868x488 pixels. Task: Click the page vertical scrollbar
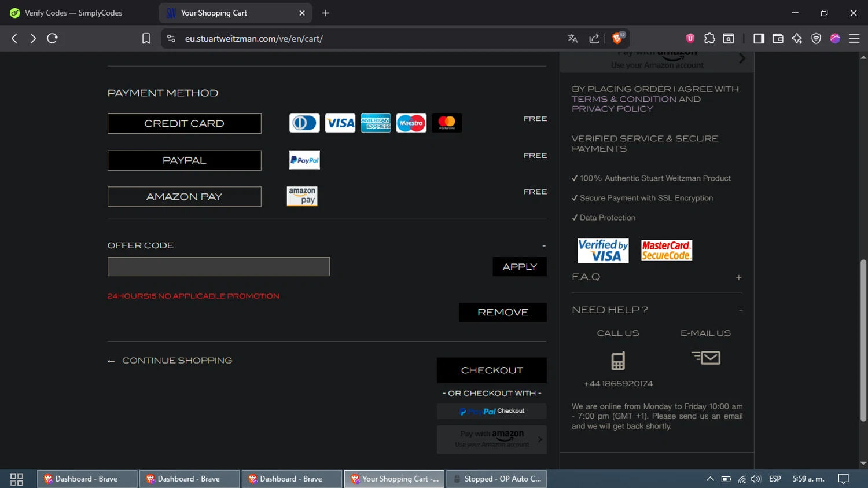pos(863,340)
